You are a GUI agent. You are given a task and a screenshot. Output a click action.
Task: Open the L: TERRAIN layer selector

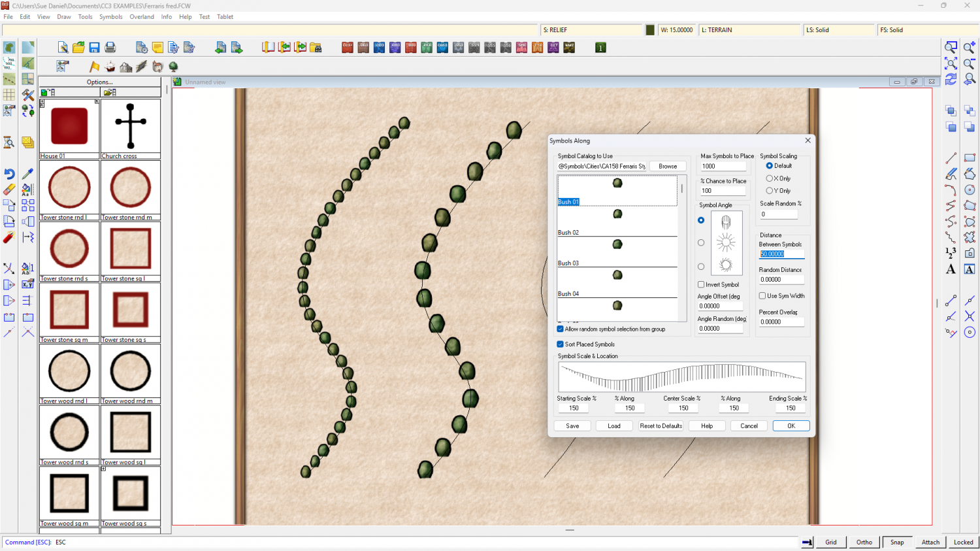click(749, 30)
